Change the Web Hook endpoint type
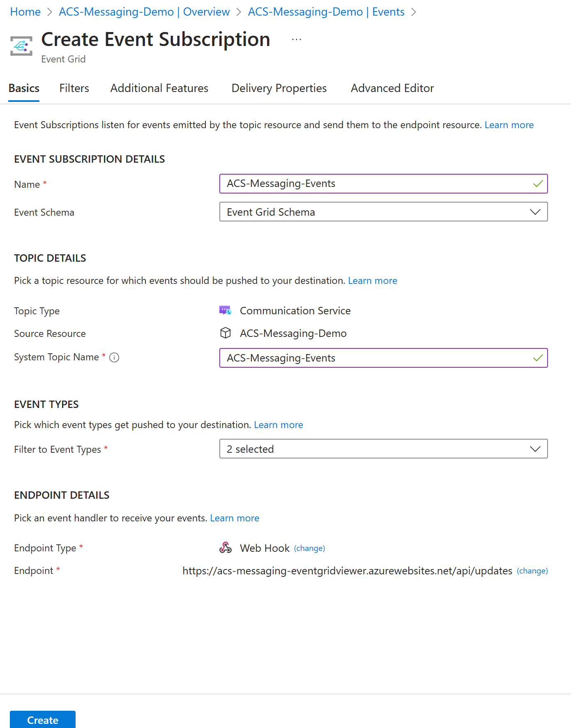The image size is (571, 728). click(309, 548)
